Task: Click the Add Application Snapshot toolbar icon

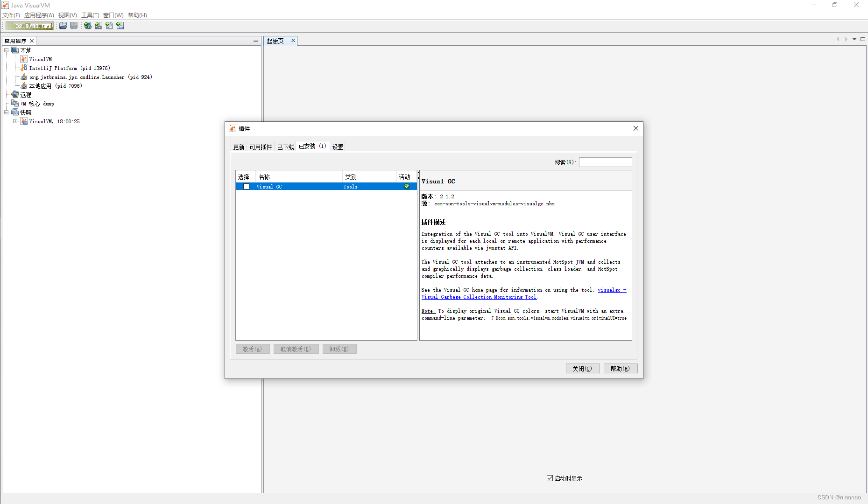Action: click(x=120, y=26)
